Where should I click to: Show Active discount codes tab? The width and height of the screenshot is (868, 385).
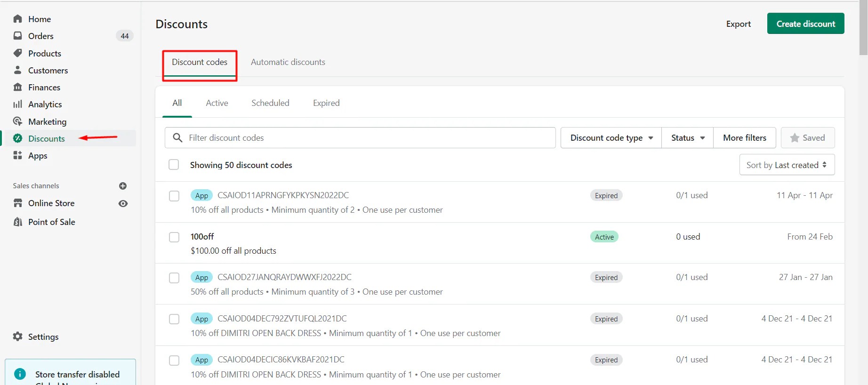[217, 103]
